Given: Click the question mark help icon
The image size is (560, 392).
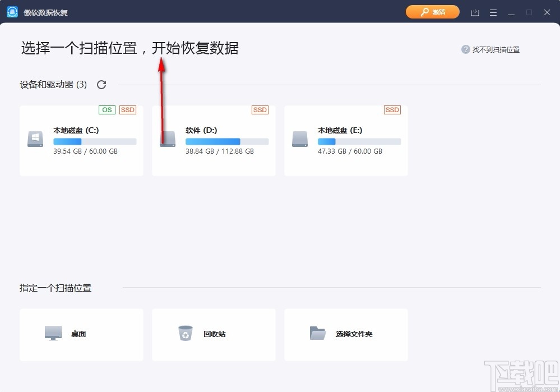Looking at the screenshot, I should point(465,49).
